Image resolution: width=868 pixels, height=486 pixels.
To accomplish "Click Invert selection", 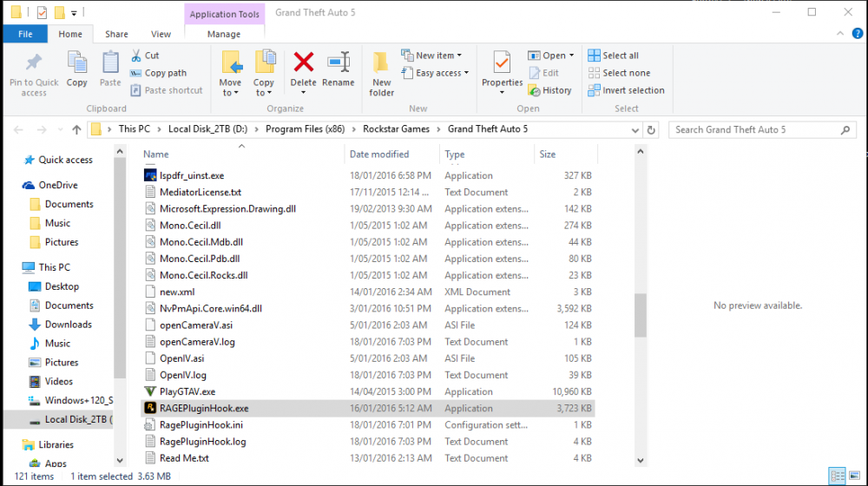I will click(626, 90).
